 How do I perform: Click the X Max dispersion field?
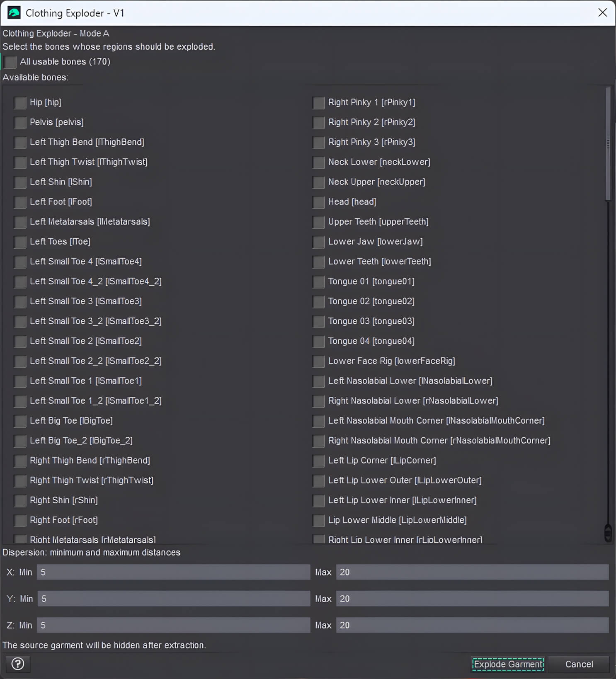472,572
